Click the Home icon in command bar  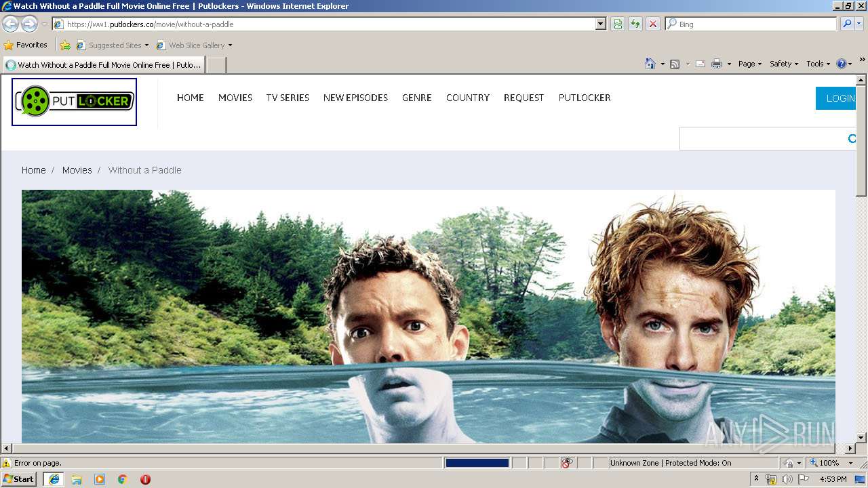650,64
